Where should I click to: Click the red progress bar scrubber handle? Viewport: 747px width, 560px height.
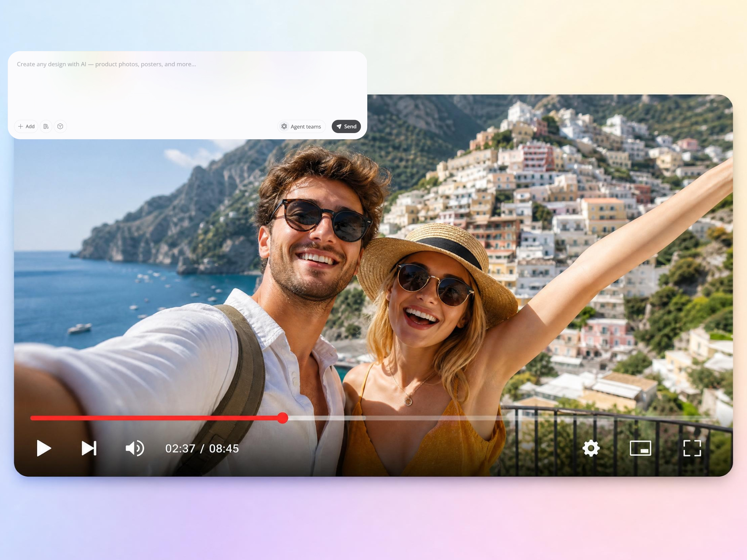[282, 418]
